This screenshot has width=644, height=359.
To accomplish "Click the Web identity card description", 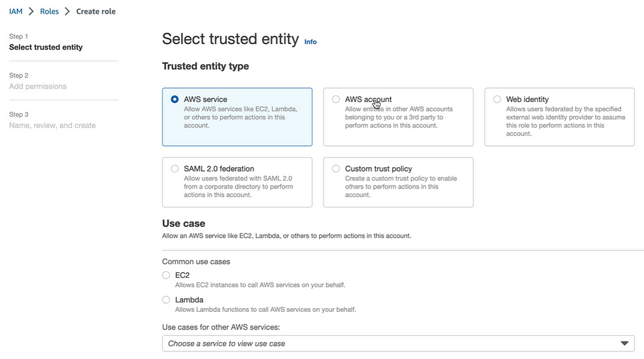I will [x=565, y=121].
